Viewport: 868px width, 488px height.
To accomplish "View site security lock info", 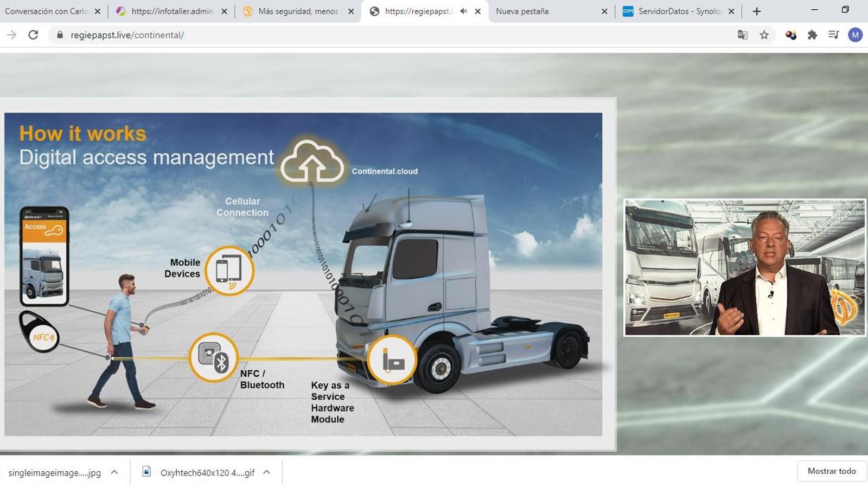I will click(60, 35).
